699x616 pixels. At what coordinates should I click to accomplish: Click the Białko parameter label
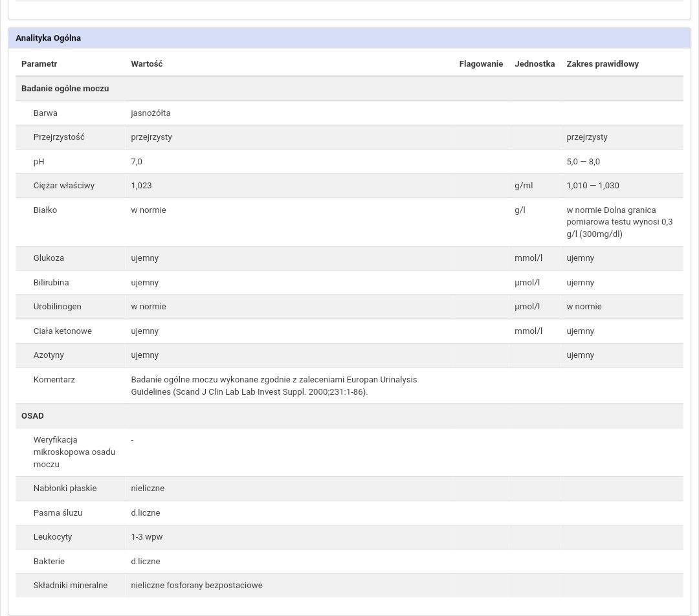[45, 210]
